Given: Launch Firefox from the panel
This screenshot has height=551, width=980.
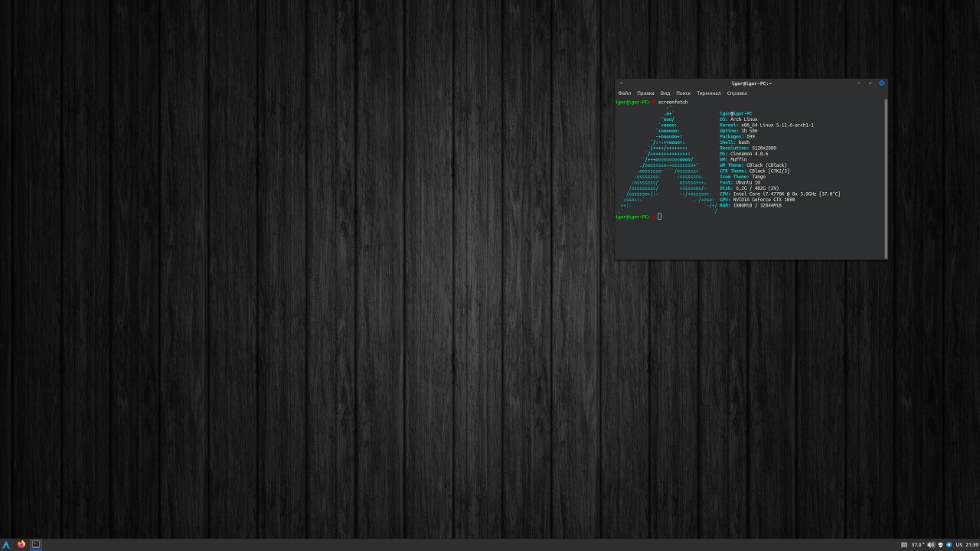Looking at the screenshot, I should pyautogui.click(x=21, y=545).
